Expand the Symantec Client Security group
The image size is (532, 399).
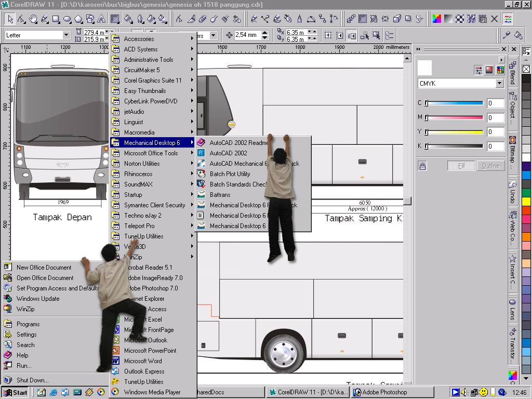[x=153, y=205]
